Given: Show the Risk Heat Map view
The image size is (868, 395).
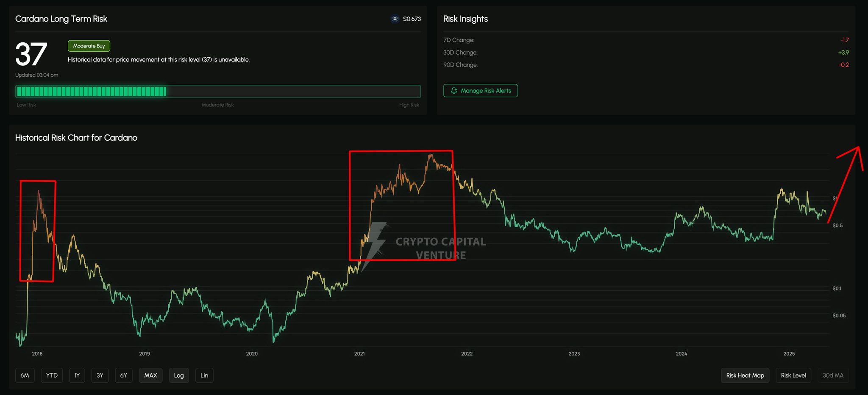Looking at the screenshot, I should 745,376.
